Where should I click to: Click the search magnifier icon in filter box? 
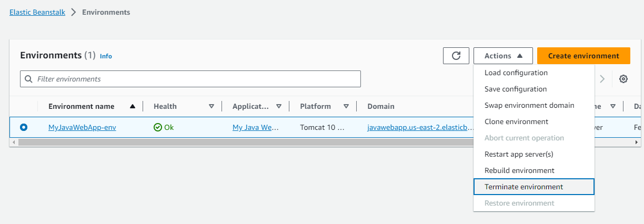28,79
